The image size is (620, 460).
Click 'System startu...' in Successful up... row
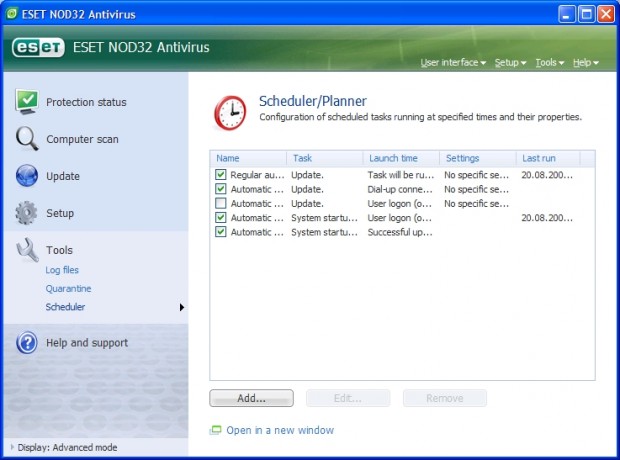pyautogui.click(x=324, y=232)
